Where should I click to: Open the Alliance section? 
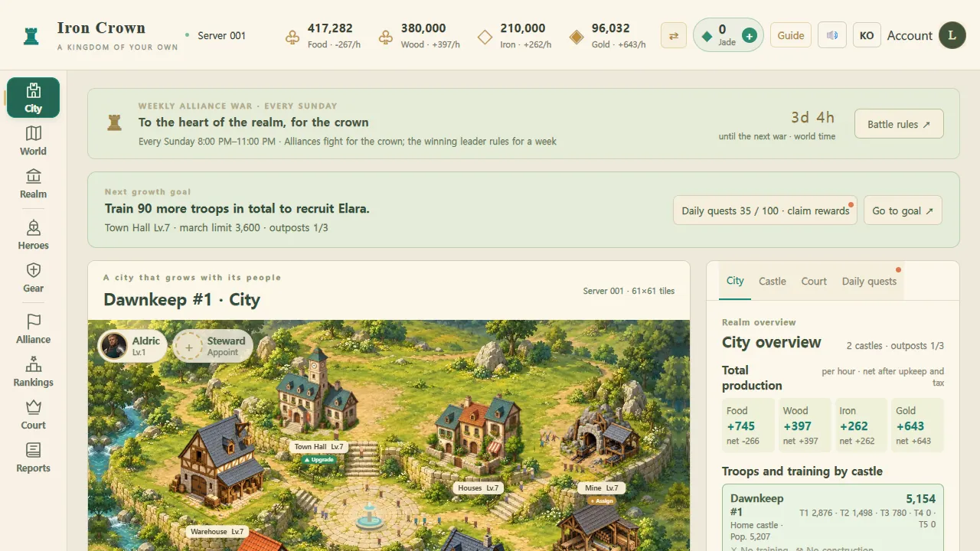coord(33,329)
